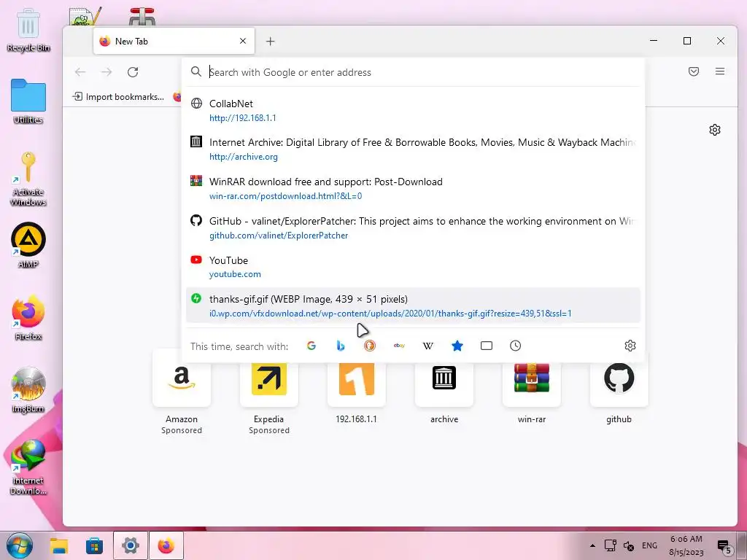The width and height of the screenshot is (747, 560).
Task: Search this time with eBay icon
Action: coord(399,346)
